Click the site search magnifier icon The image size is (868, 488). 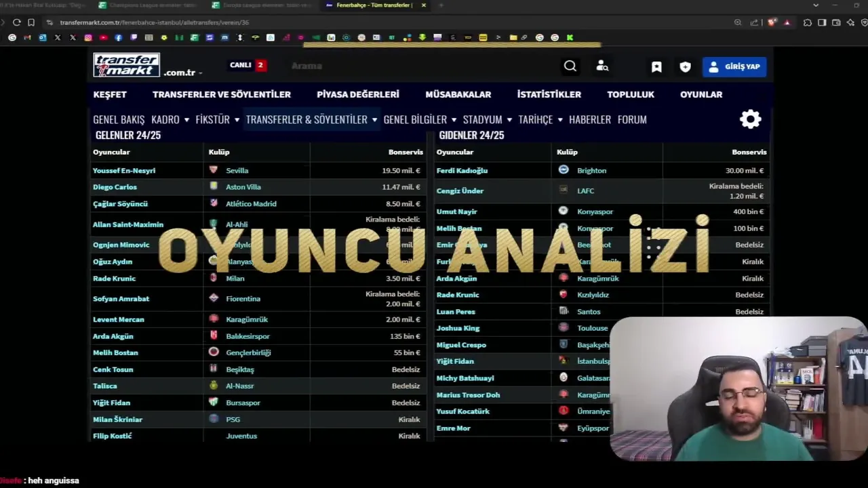(x=570, y=66)
